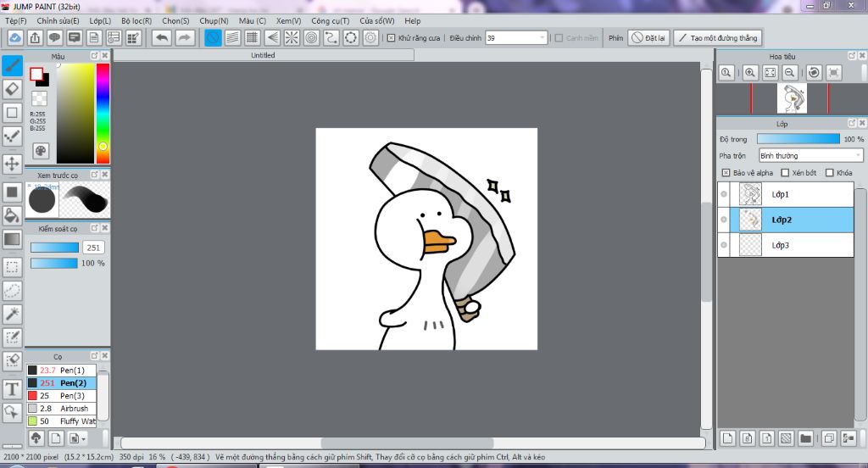The width and height of the screenshot is (868, 468).
Task: Undock the Kiểm soát cọ panel
Action: (x=95, y=227)
